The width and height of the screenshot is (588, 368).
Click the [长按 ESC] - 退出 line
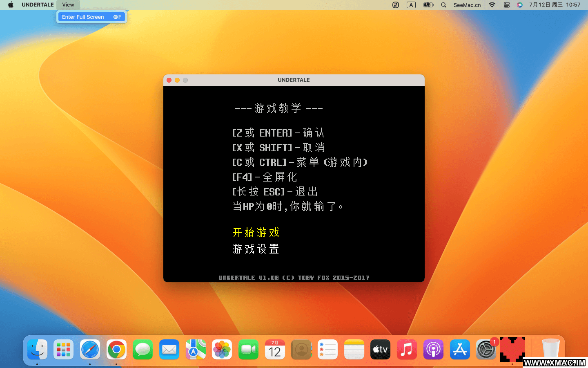pos(275,192)
